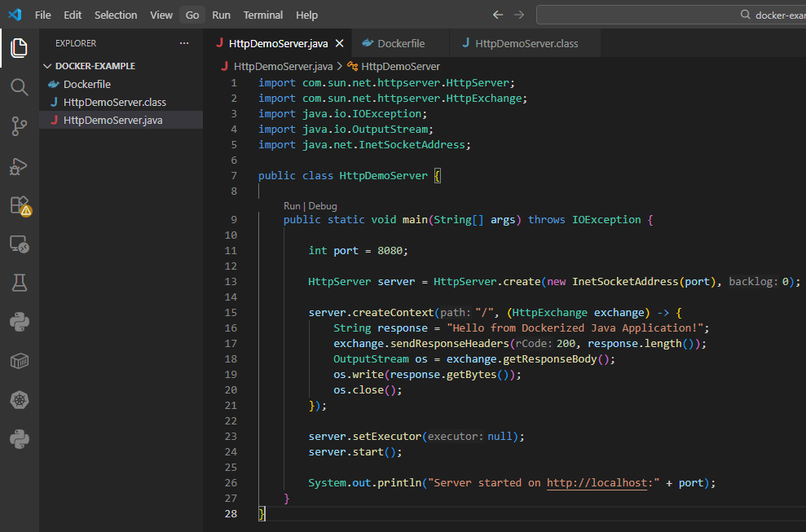This screenshot has width=806, height=532.
Task: Switch to the Dockerfile tab
Action: tap(401, 43)
